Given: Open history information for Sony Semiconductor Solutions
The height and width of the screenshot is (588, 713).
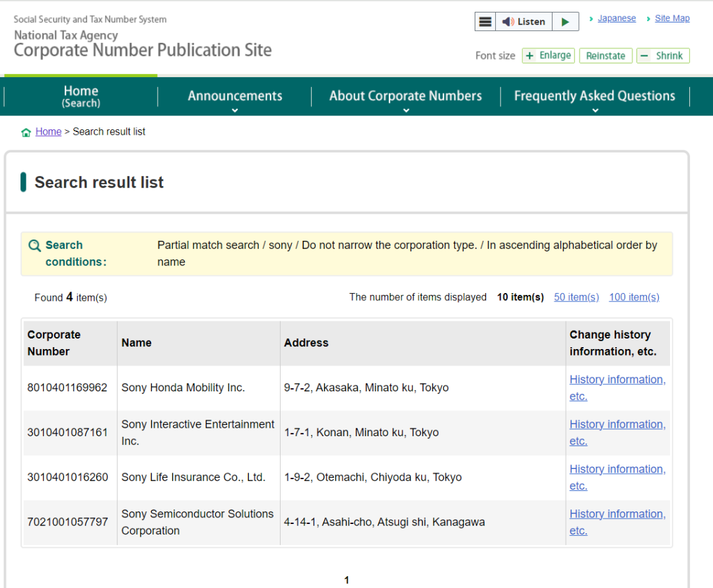Looking at the screenshot, I should pyautogui.click(x=617, y=522).
